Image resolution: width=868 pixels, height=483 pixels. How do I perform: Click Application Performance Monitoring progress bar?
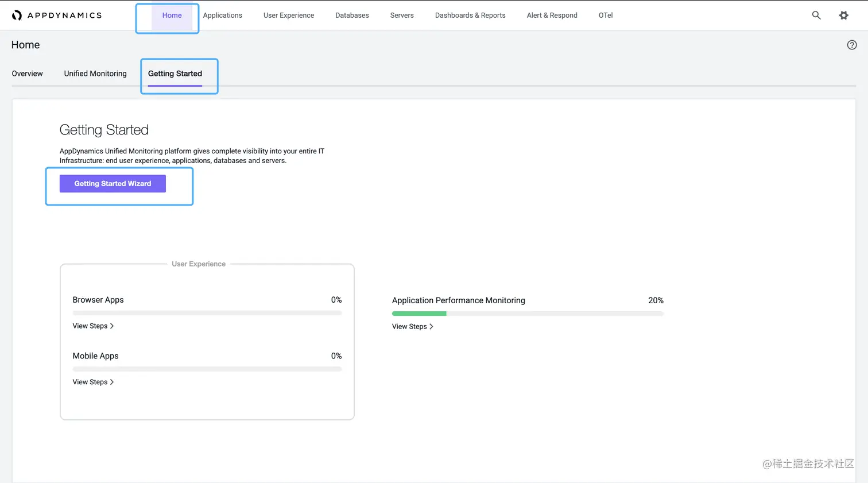(x=528, y=314)
